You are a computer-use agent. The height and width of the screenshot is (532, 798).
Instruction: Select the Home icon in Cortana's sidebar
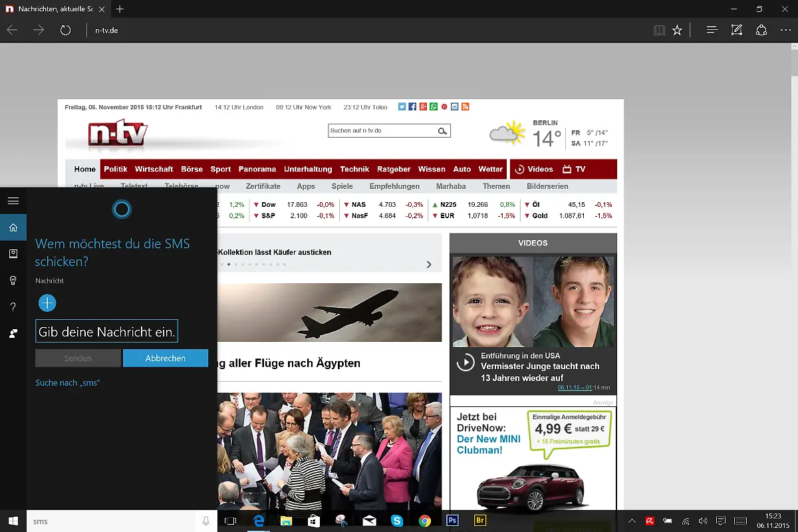click(x=13, y=227)
